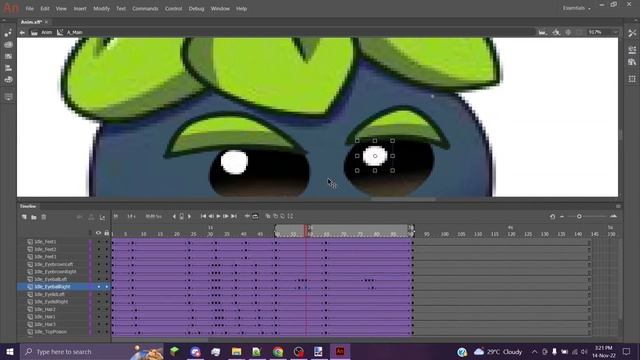
Task: Play the timeline animation
Action: coord(218,216)
